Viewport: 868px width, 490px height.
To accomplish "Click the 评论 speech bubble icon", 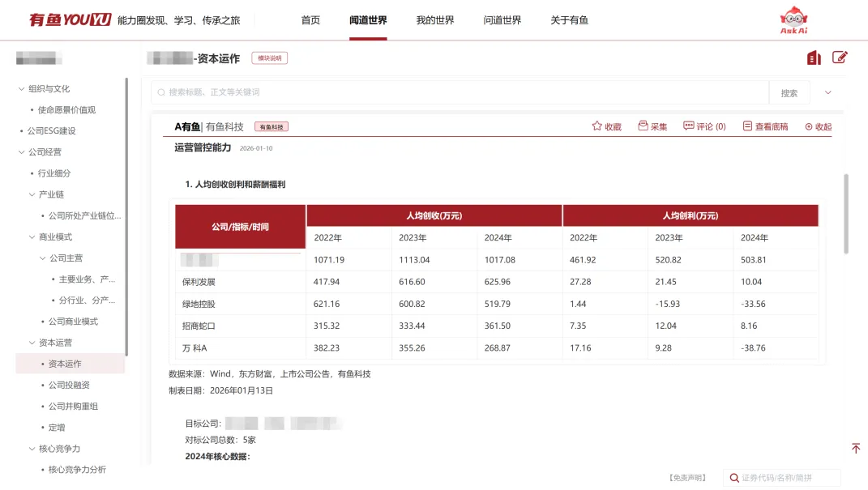I will pos(689,126).
